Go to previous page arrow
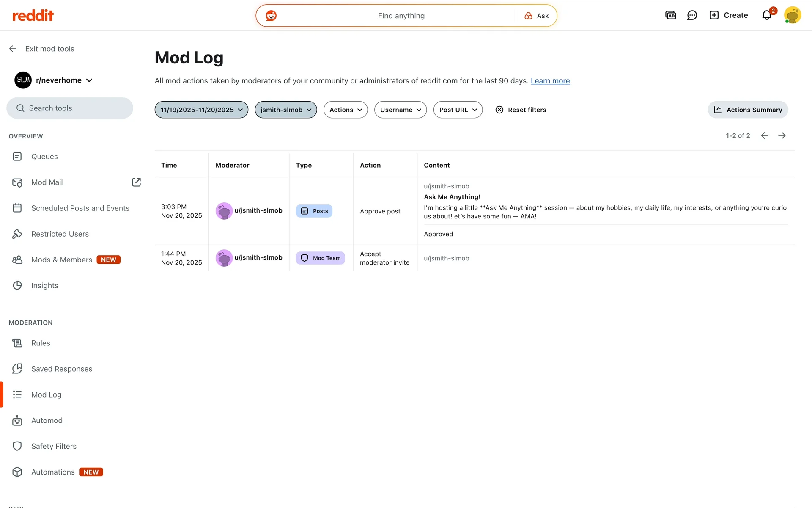812x508 pixels. pyautogui.click(x=765, y=135)
